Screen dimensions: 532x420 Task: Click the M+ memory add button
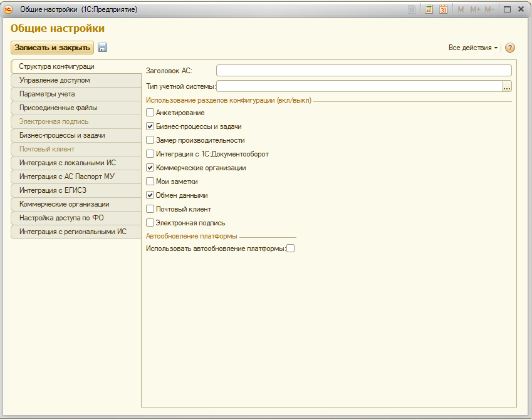pos(475,9)
